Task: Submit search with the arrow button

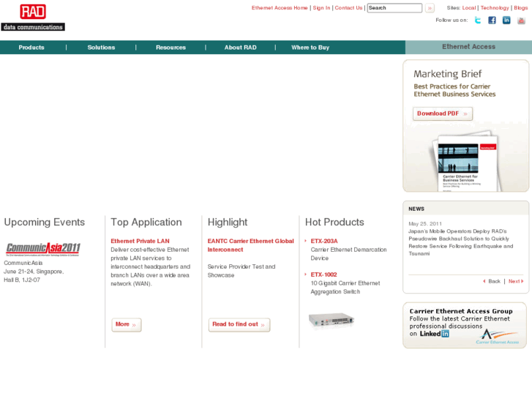Action: click(430, 8)
